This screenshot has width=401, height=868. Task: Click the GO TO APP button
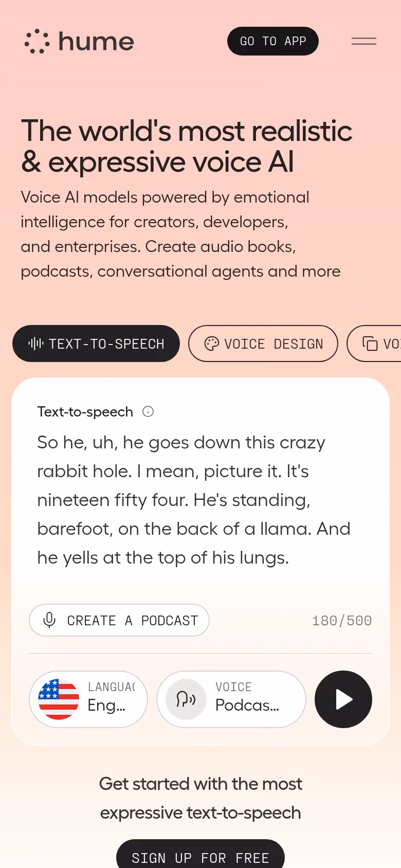(272, 41)
